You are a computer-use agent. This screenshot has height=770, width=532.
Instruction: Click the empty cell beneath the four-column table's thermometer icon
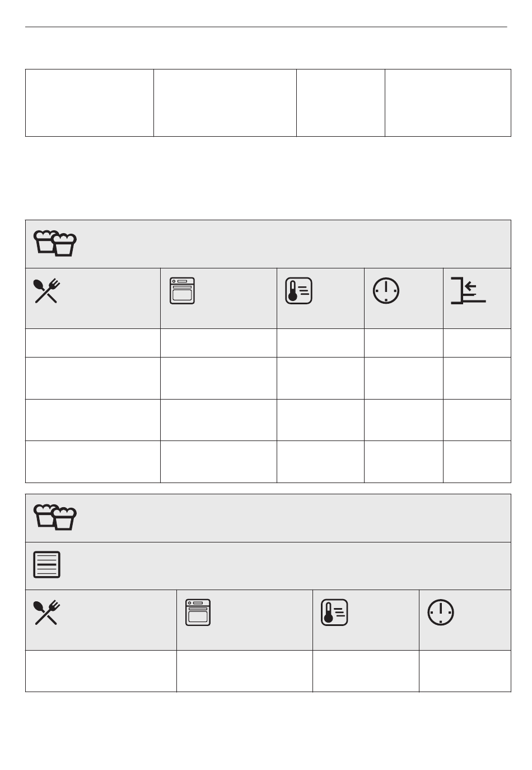[366, 671]
